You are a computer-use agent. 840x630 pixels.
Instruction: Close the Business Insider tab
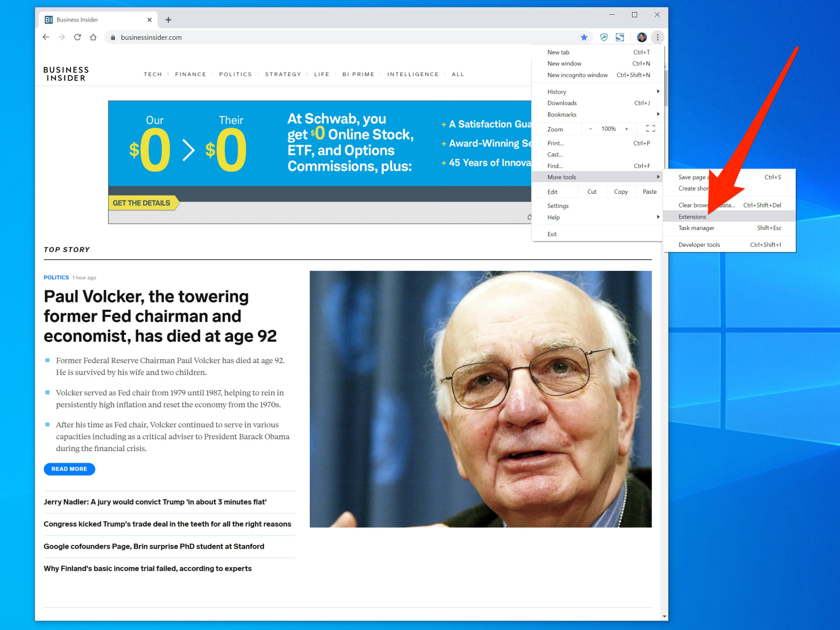(150, 20)
